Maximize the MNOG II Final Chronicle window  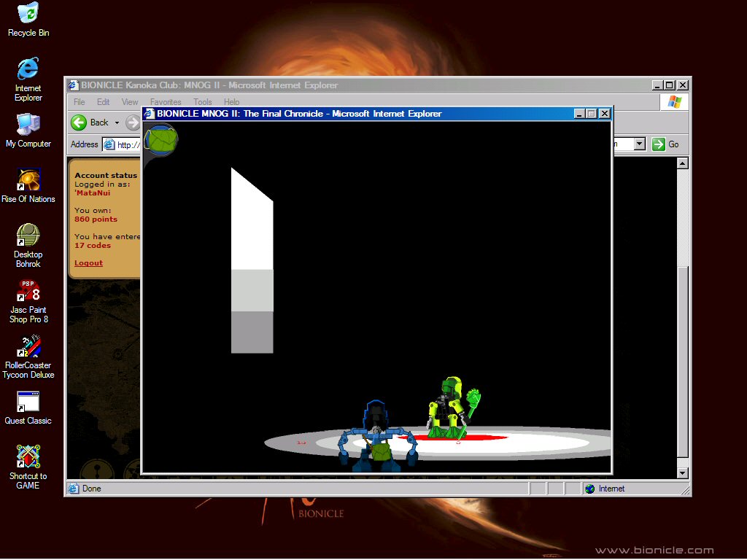click(591, 113)
